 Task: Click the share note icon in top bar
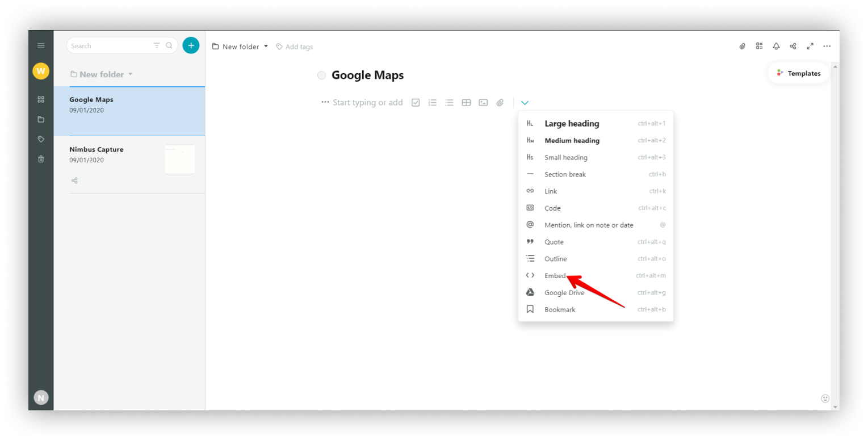tap(793, 46)
